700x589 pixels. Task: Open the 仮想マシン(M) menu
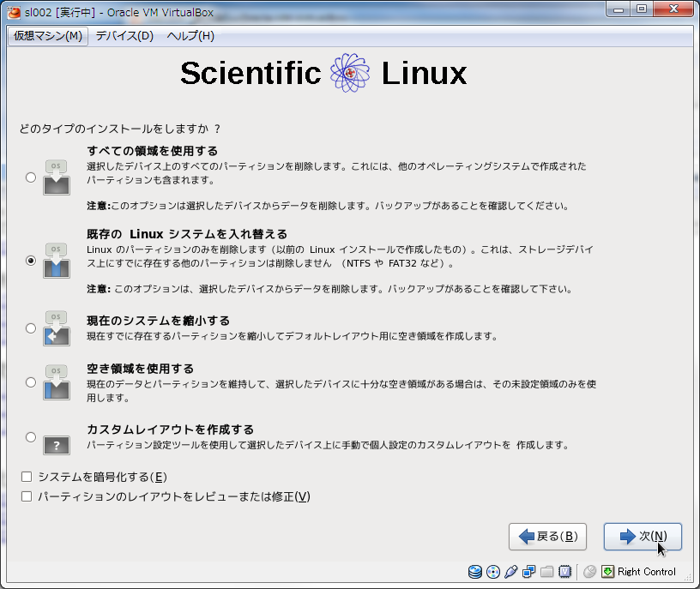coord(48,36)
